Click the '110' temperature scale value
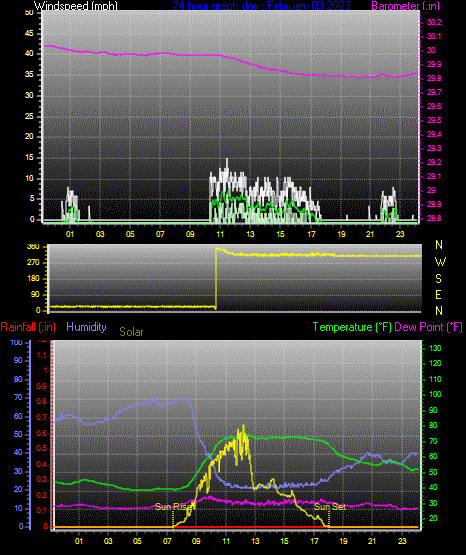 (435, 379)
